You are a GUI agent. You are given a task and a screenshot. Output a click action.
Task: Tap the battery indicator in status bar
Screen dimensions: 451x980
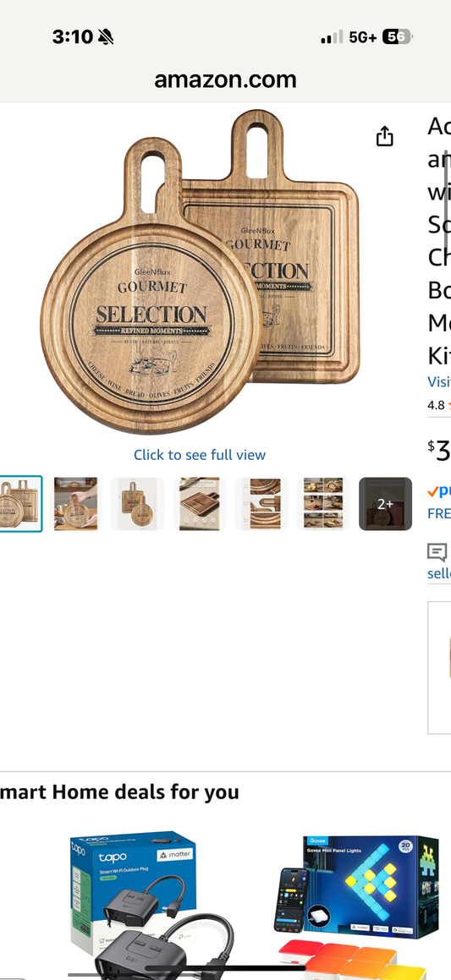coord(396,37)
